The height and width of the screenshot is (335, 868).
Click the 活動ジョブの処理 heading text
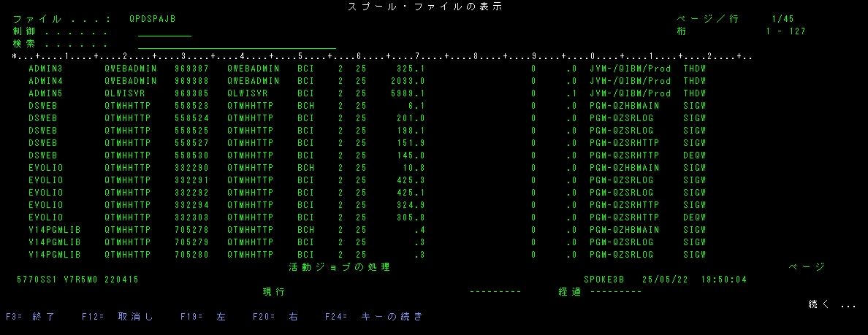(x=339, y=267)
